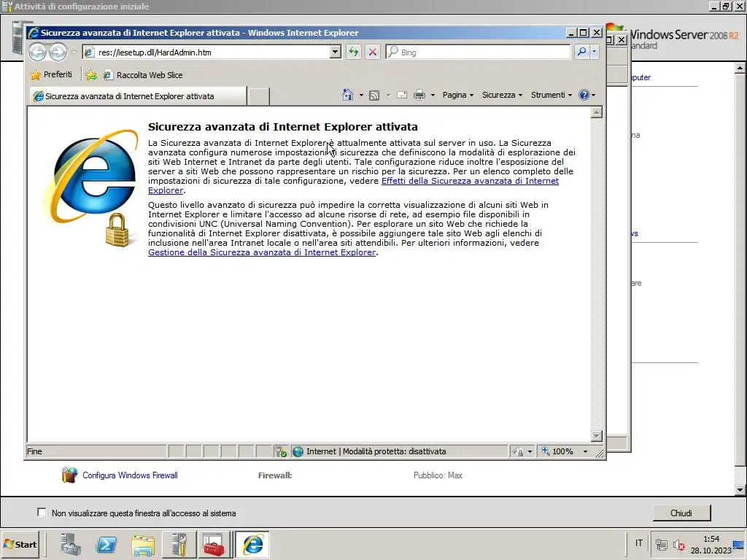747x560 pixels.
Task: Click the read mail icon
Action: 402,96
